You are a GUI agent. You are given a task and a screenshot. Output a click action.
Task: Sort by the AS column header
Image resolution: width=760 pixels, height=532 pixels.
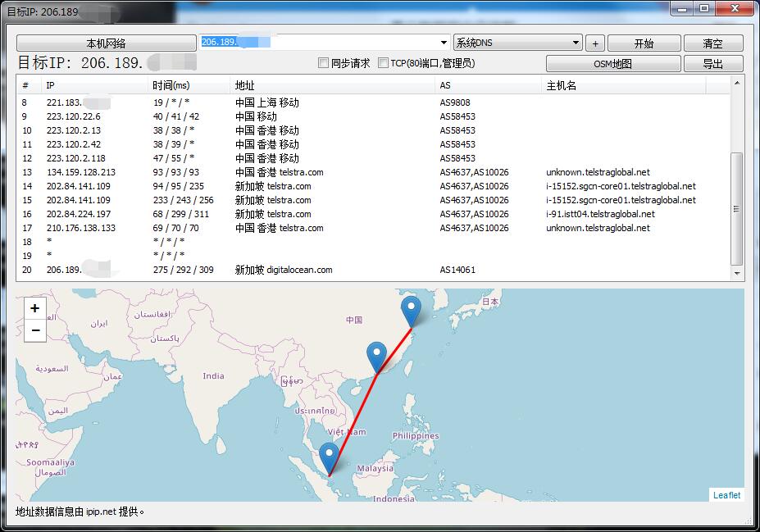pyautogui.click(x=488, y=86)
